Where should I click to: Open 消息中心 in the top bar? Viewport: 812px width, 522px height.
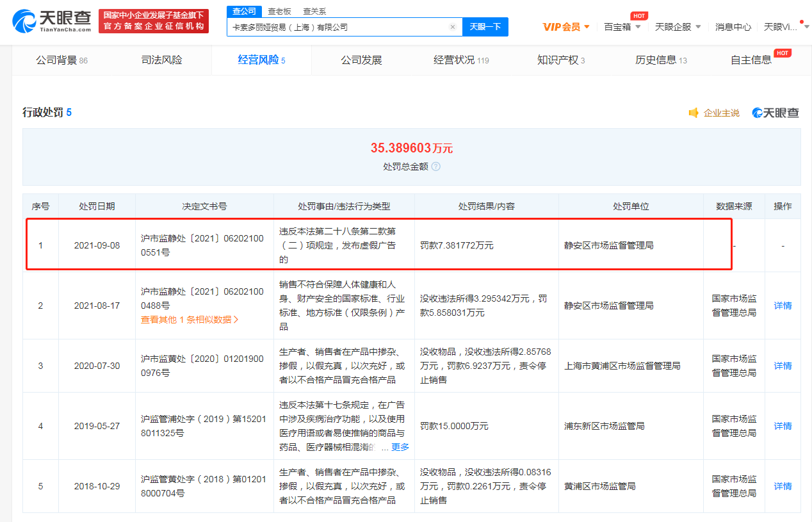[x=733, y=27]
